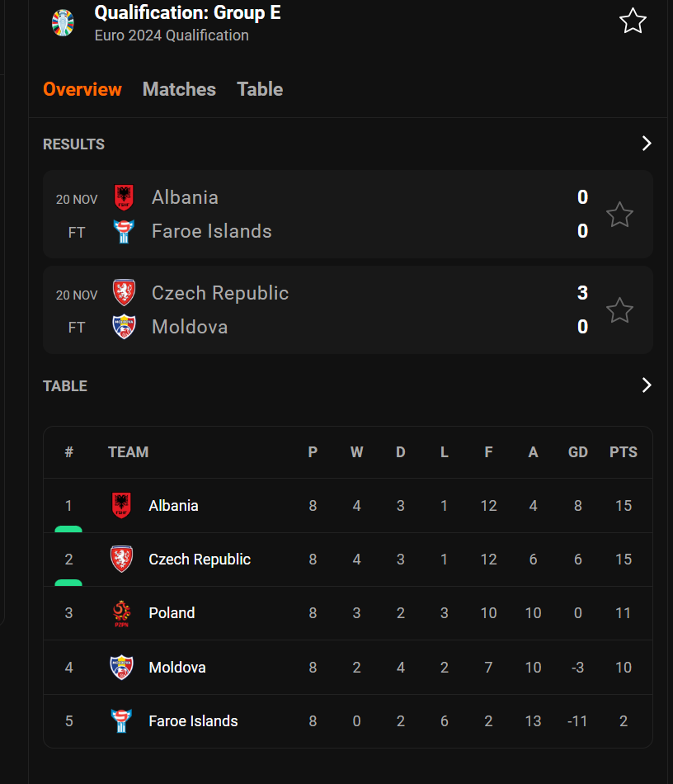673x784 pixels.
Task: Click Albania crest in standings table
Action: coord(121,505)
